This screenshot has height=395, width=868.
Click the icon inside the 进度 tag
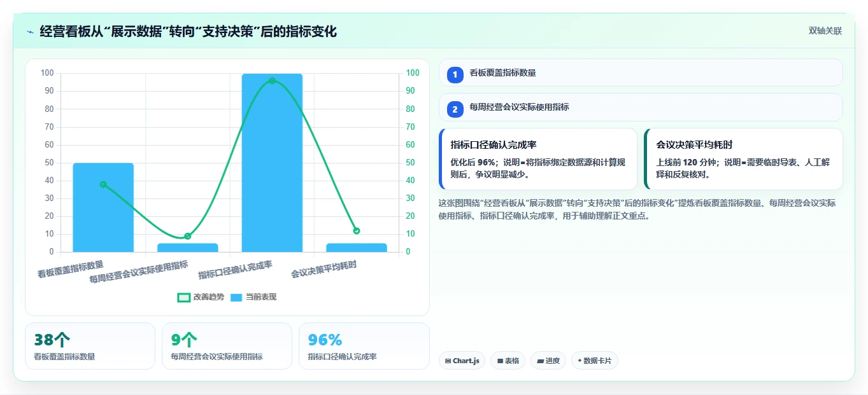540,361
